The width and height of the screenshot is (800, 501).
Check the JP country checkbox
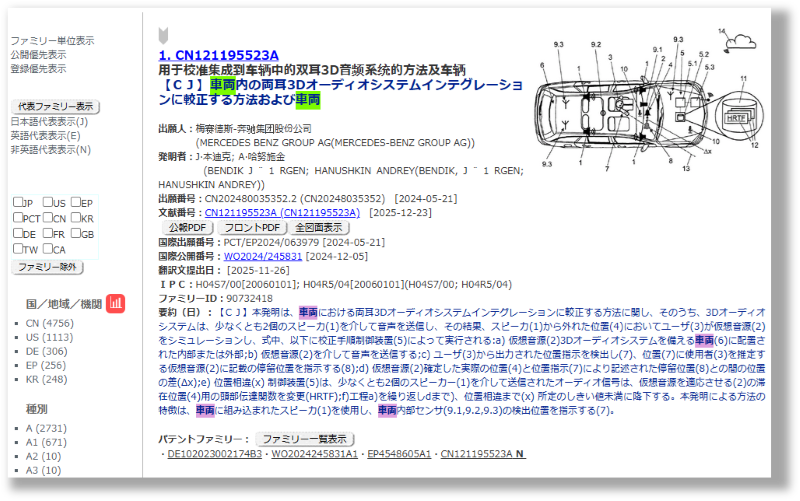18,202
